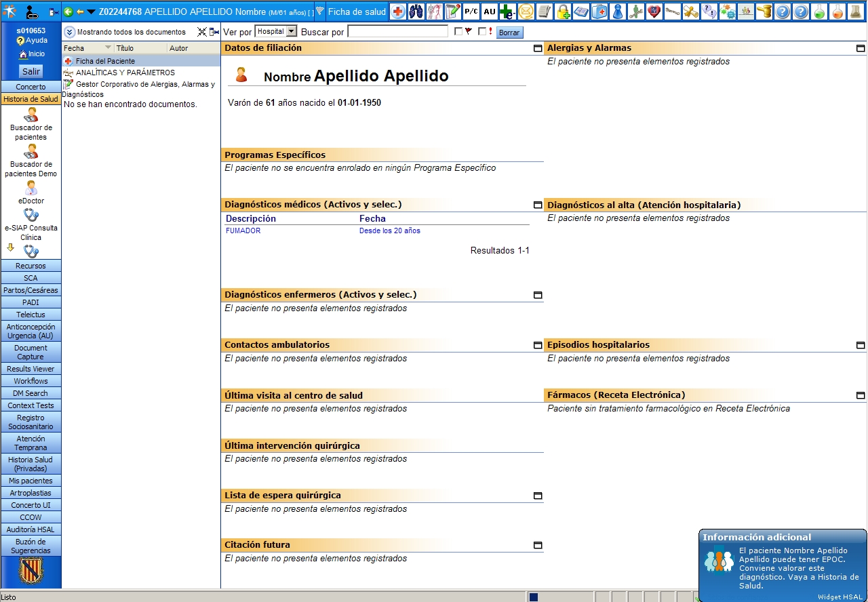Screen dimensions: 868x602
Task: Click the orange flask icon
Action: click(x=837, y=12)
